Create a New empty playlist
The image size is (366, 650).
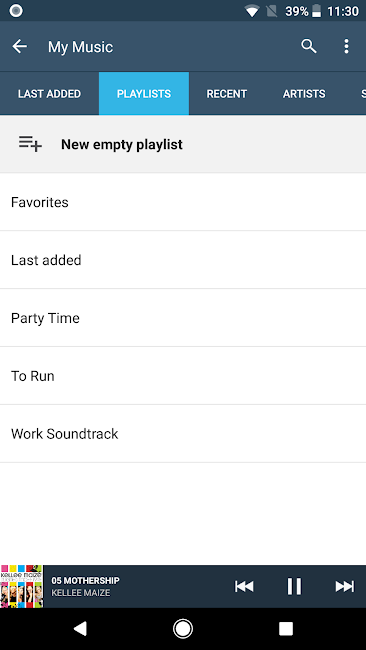pyautogui.click(x=183, y=144)
